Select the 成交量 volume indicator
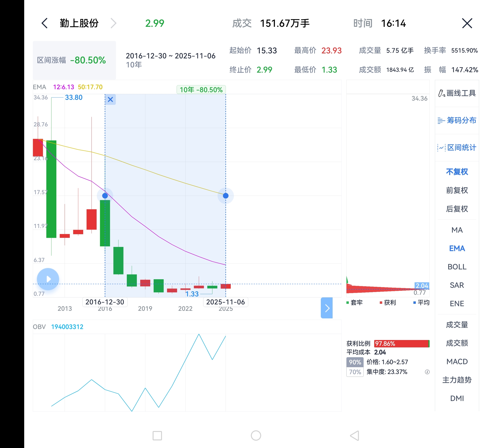The width and height of the screenshot is (488, 448). [457, 325]
